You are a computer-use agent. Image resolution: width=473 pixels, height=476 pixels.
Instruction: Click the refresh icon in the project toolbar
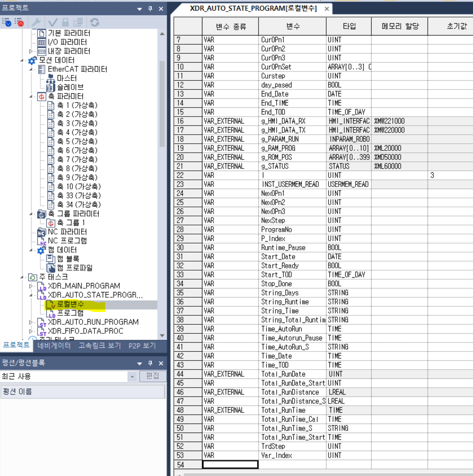pos(95,23)
